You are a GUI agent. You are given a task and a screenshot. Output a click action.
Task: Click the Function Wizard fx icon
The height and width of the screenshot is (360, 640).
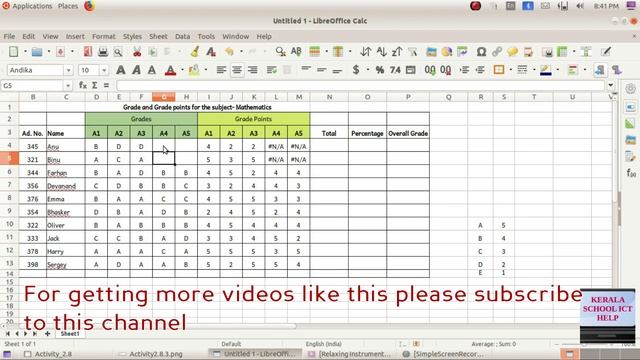click(83, 85)
